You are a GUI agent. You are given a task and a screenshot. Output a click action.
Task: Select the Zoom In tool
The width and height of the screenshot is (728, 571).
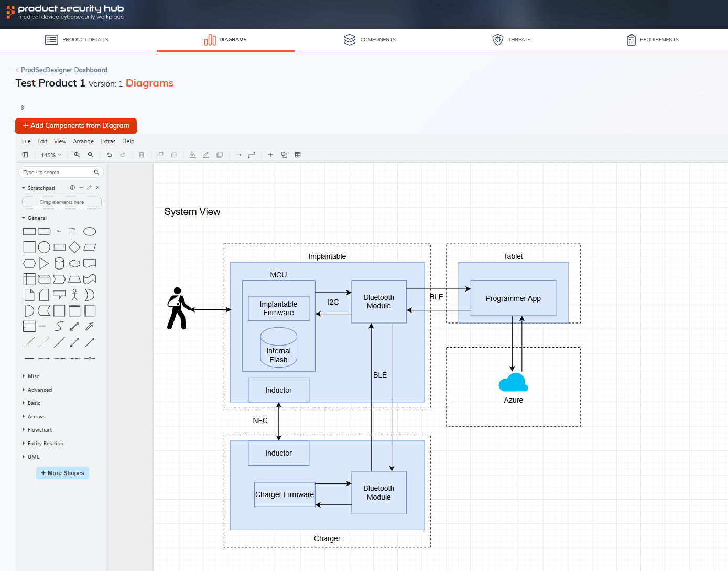point(77,155)
